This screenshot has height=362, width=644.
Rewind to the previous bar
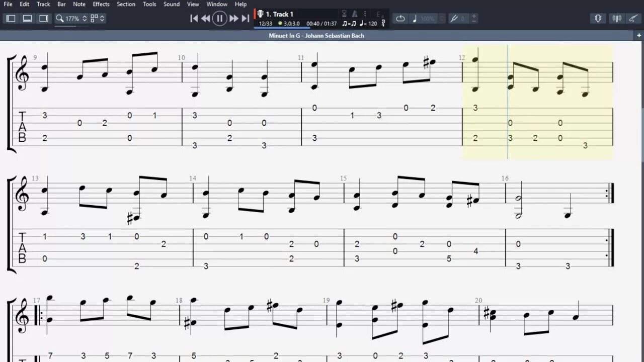(x=206, y=19)
